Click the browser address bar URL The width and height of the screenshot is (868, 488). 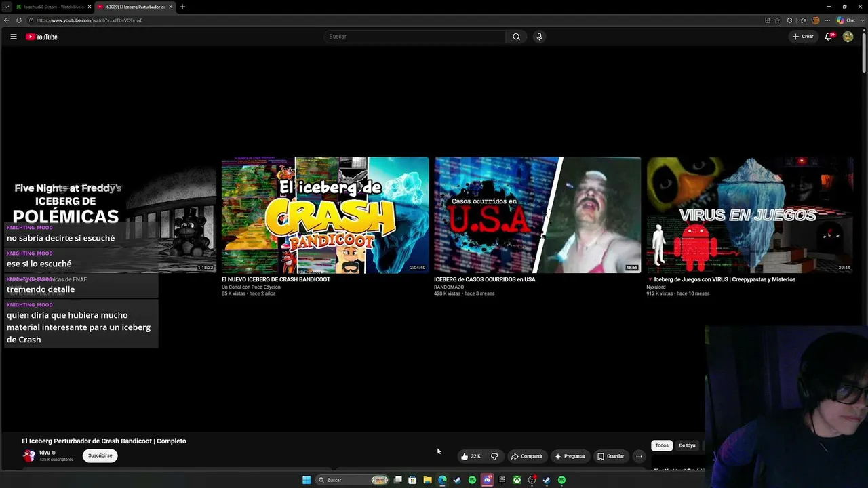[90, 20]
